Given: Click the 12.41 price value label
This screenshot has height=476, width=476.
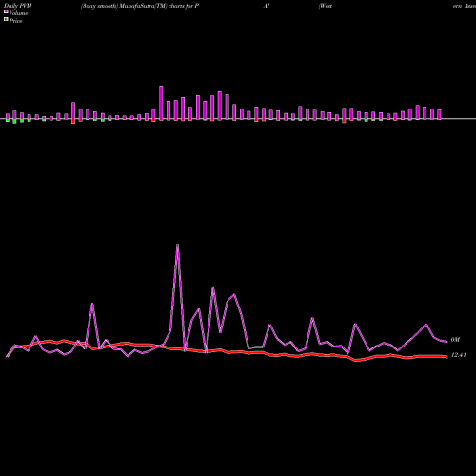Looking at the screenshot, I should [459, 355].
